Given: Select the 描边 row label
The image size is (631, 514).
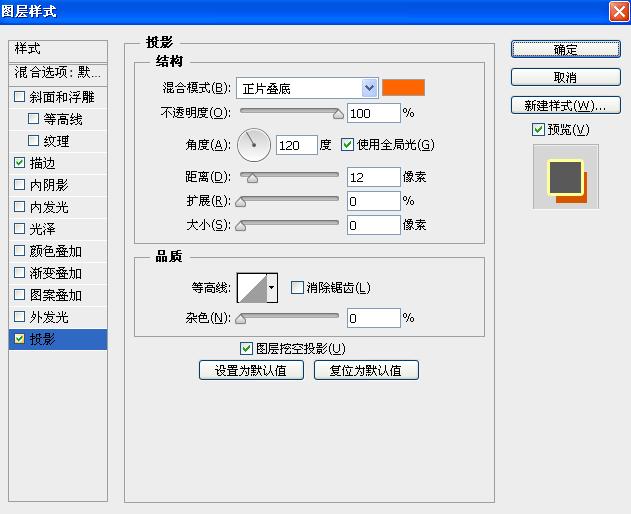Looking at the screenshot, I should [43, 163].
